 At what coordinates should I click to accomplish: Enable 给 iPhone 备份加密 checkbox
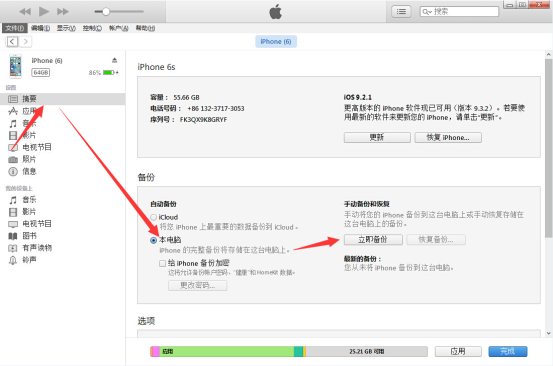pyautogui.click(x=163, y=263)
